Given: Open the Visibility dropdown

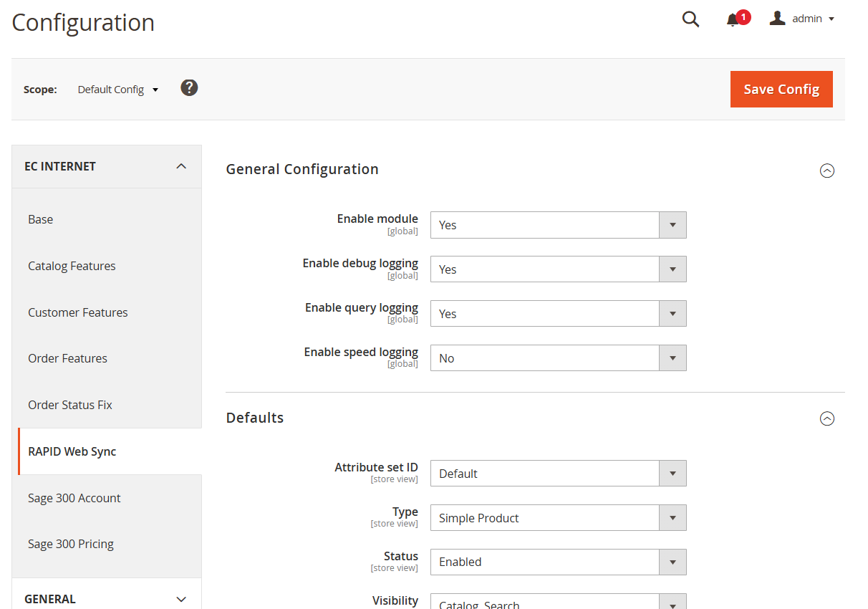Looking at the screenshot, I should [558, 601].
